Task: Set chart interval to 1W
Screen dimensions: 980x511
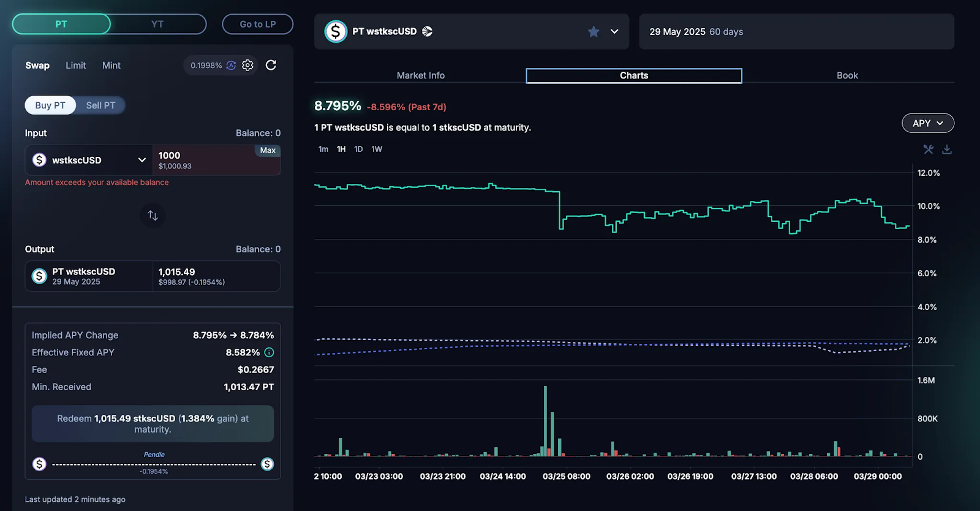Action: (x=377, y=149)
